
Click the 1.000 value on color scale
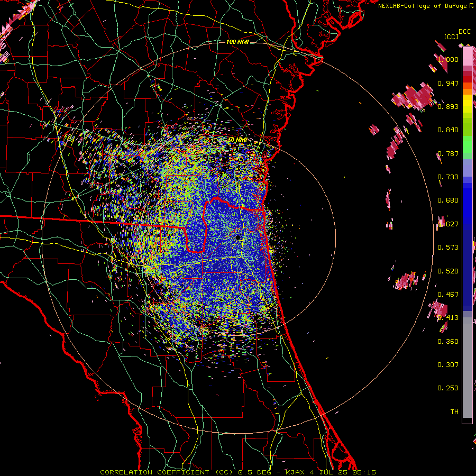[448, 59]
